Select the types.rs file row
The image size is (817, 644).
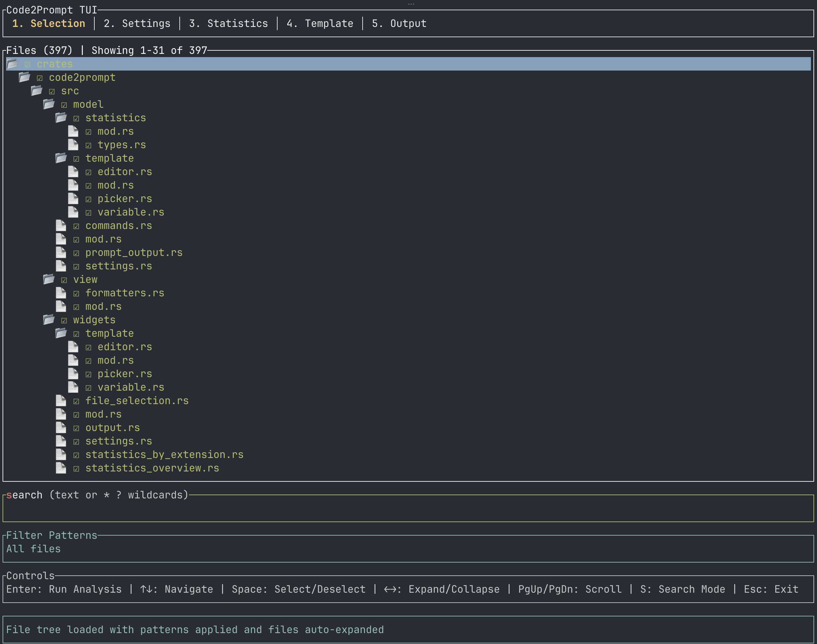point(408,145)
